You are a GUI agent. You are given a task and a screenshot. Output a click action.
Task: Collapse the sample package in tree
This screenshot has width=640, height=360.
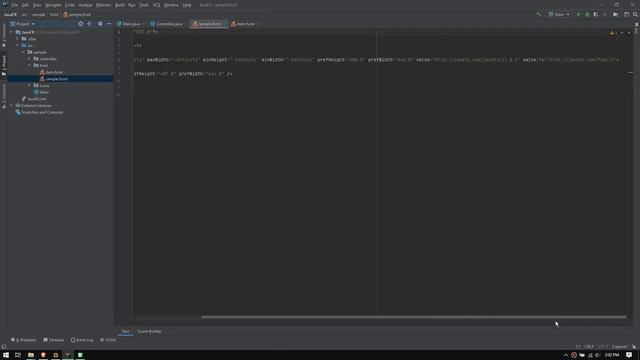23,52
